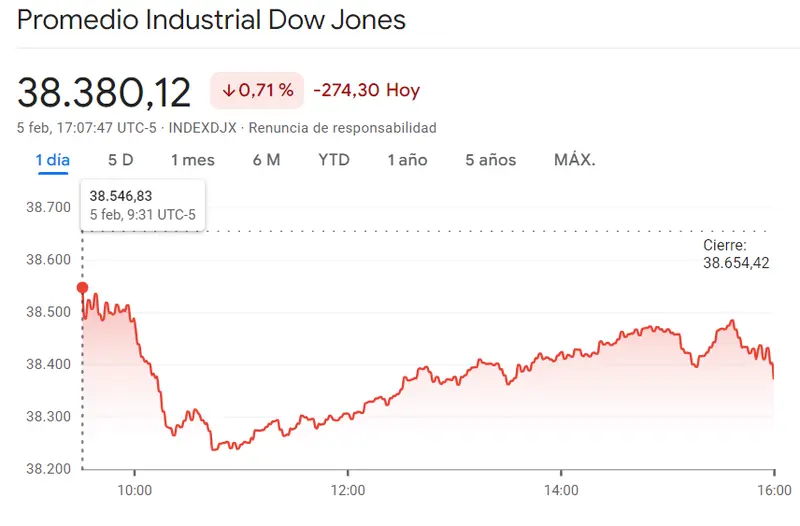This screenshot has width=800, height=526.
Task: Select the MÁX. range tab
Action: click(x=574, y=160)
